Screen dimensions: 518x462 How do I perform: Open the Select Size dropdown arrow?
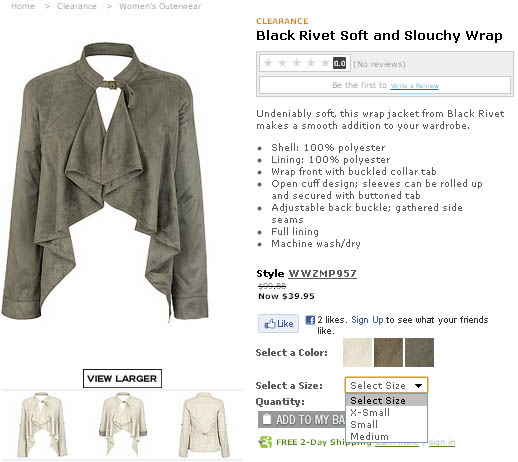[x=419, y=386]
